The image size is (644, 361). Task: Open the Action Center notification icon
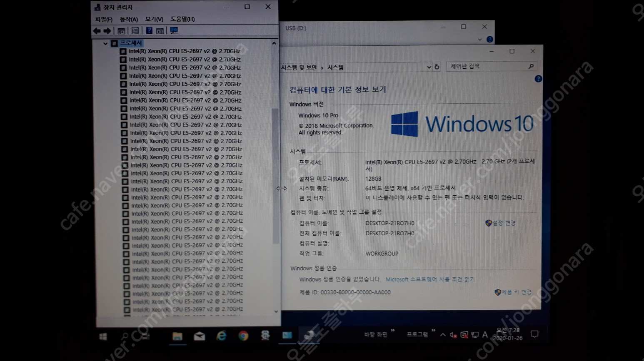click(534, 334)
